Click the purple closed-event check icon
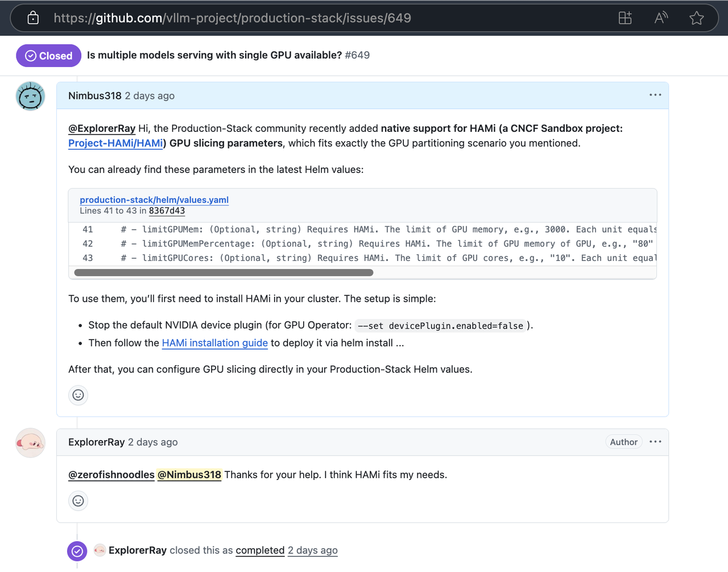Viewport: 728px width, 572px height. tap(77, 551)
